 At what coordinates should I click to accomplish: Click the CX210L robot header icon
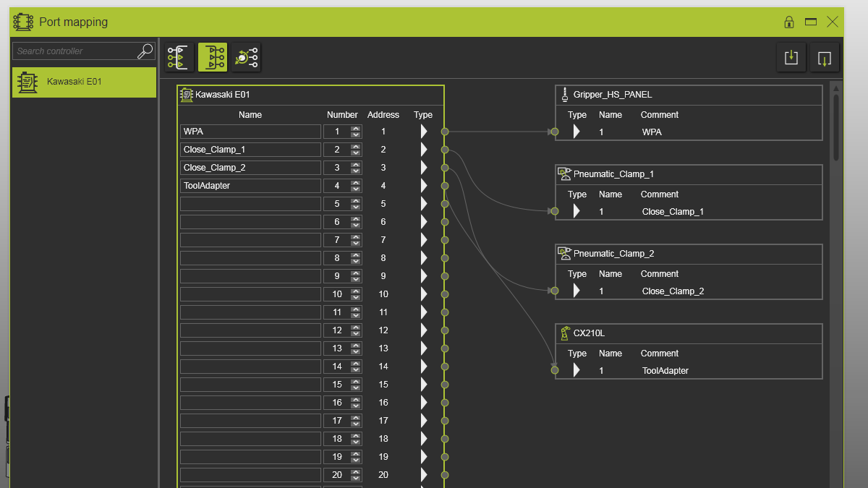(565, 333)
